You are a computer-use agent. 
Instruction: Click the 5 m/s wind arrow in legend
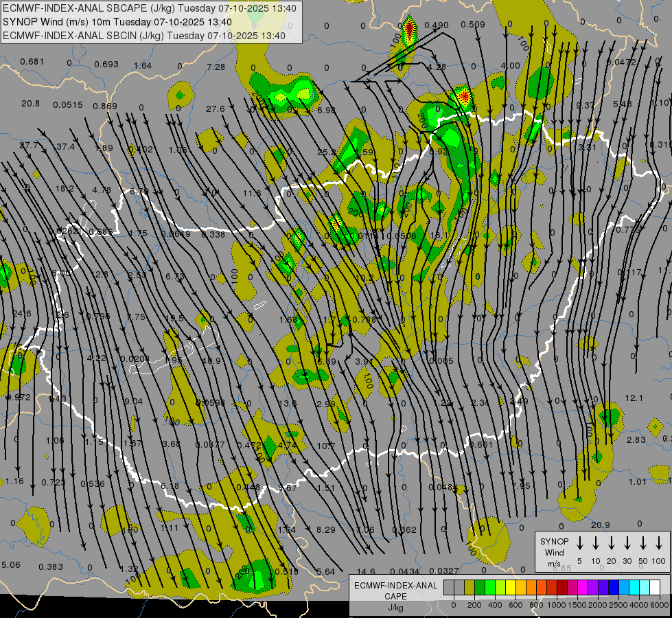(579, 543)
